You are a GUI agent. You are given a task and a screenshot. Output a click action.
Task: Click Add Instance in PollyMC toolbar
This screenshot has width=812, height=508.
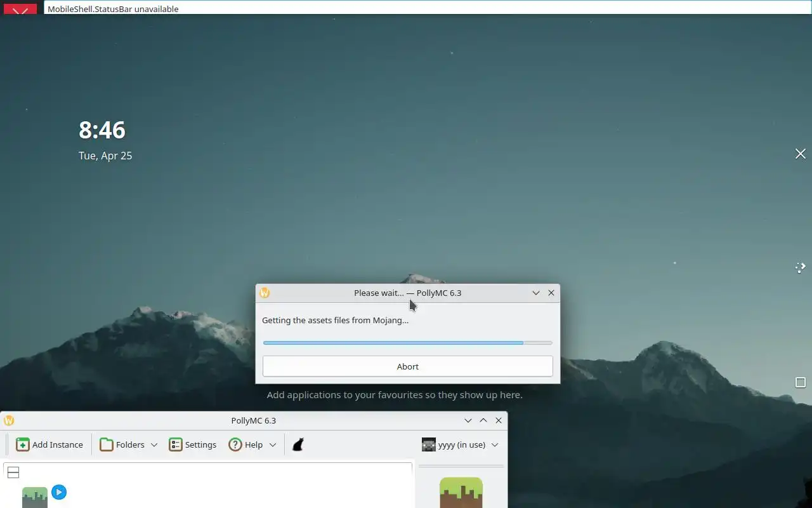coord(49,444)
